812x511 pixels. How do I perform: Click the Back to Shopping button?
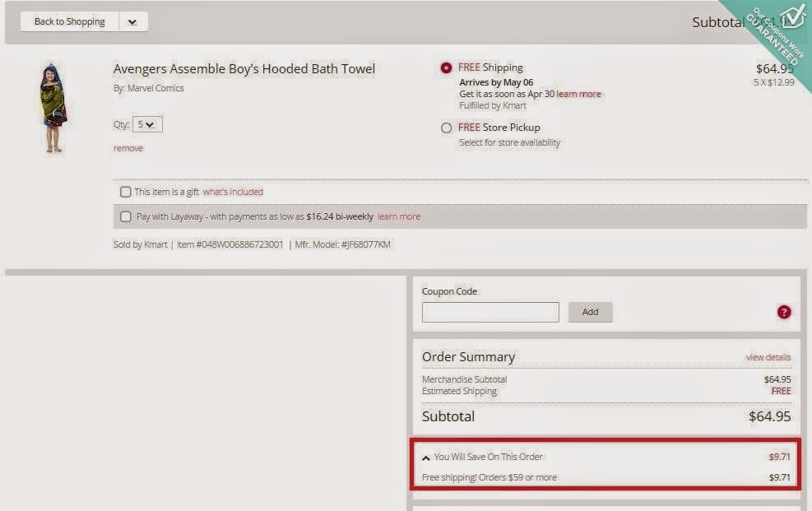(69, 21)
